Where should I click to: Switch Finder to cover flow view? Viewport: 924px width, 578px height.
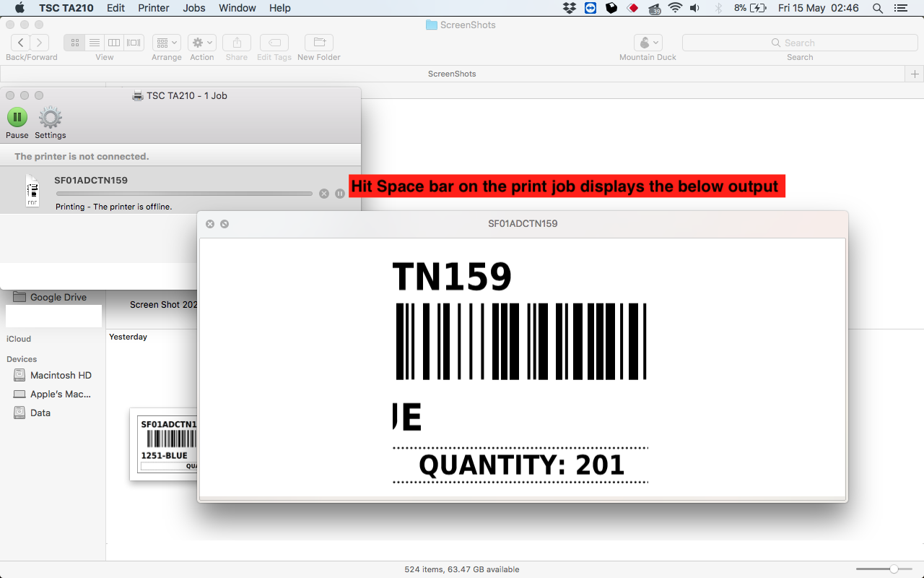pyautogui.click(x=133, y=42)
